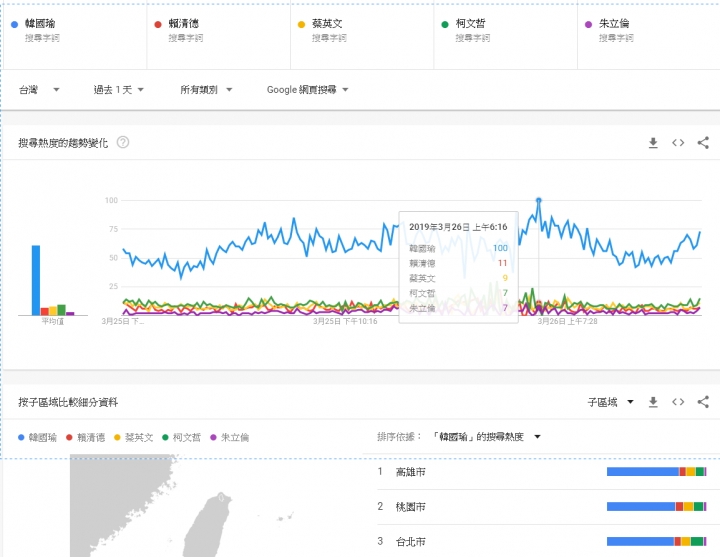Screen dimensions: 720x557
Task: Click the tooltip date 2019年3月26日 上午6:16
Action: pos(458,227)
